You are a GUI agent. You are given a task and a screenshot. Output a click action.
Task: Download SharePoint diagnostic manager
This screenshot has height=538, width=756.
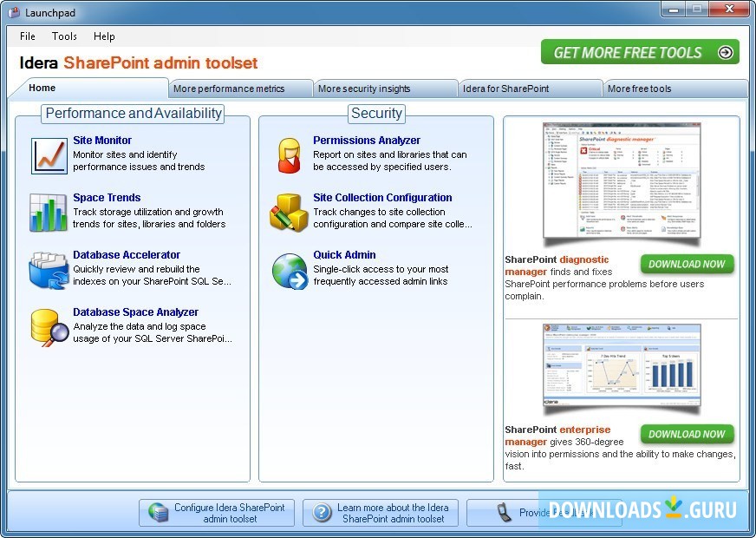click(x=688, y=264)
